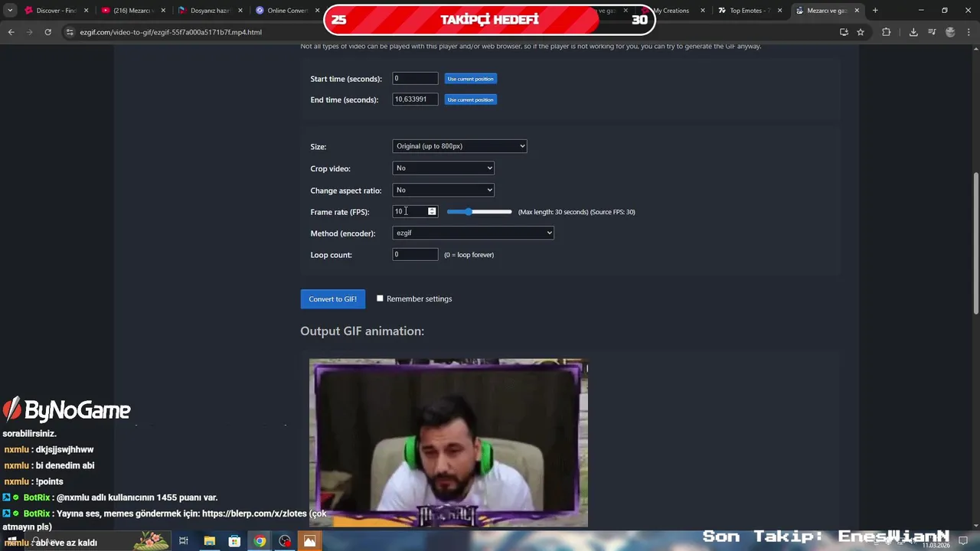
Task: Open the Photos app taskbar icon
Action: click(309, 541)
